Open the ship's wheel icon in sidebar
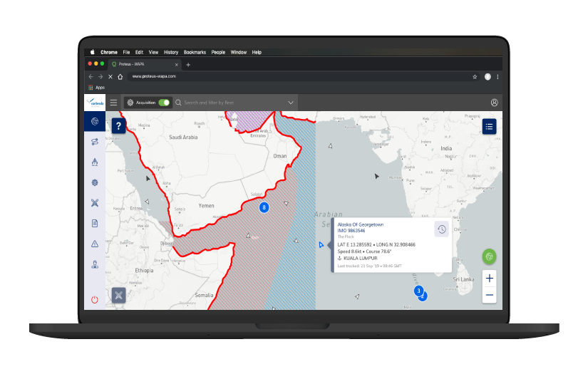The height and width of the screenshot is (374, 588). 95,182
